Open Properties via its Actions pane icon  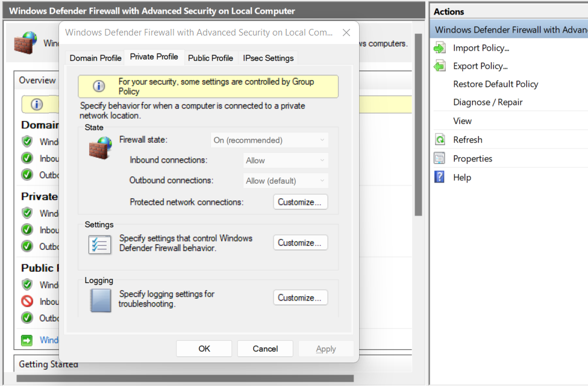tap(440, 158)
